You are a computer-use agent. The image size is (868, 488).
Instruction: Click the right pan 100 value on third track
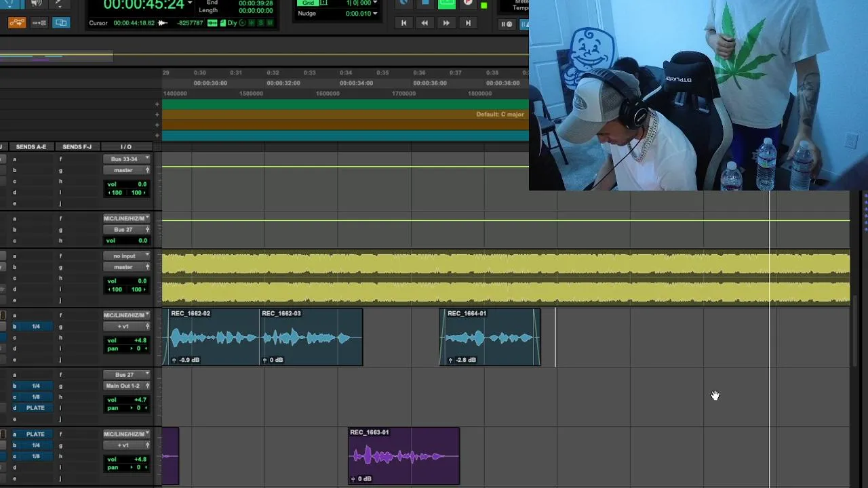pos(138,289)
